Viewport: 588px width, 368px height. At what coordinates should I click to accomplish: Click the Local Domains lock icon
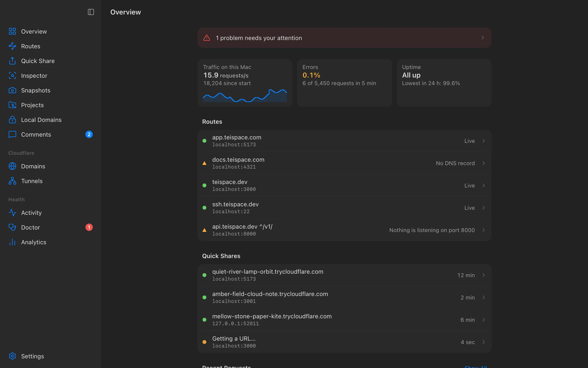[12, 120]
